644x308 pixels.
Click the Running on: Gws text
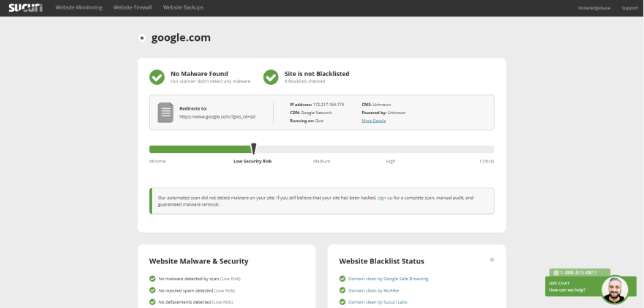tap(307, 121)
